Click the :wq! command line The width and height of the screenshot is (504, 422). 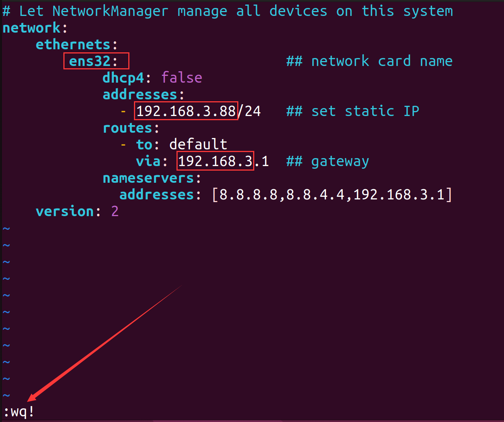[x=19, y=411]
